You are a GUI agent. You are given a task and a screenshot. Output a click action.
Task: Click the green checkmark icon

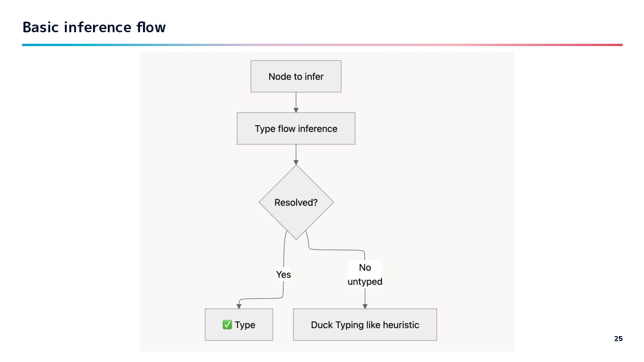coord(227,325)
